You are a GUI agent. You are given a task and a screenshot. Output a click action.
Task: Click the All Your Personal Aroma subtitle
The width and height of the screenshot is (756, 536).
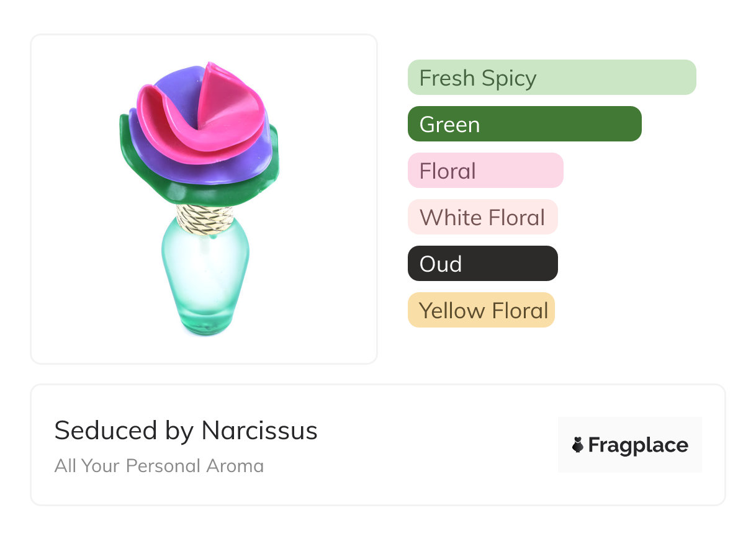tap(159, 466)
